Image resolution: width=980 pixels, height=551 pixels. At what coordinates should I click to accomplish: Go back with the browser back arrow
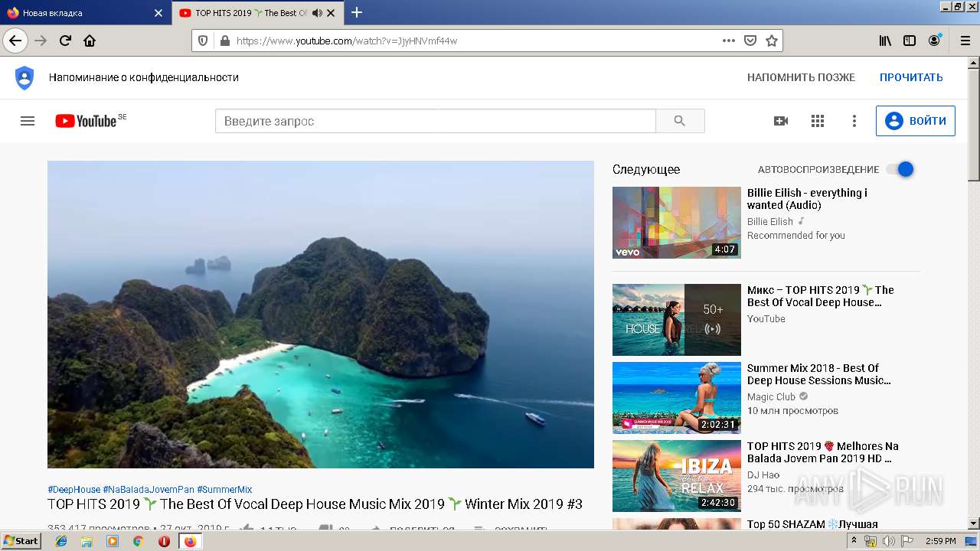coord(15,41)
